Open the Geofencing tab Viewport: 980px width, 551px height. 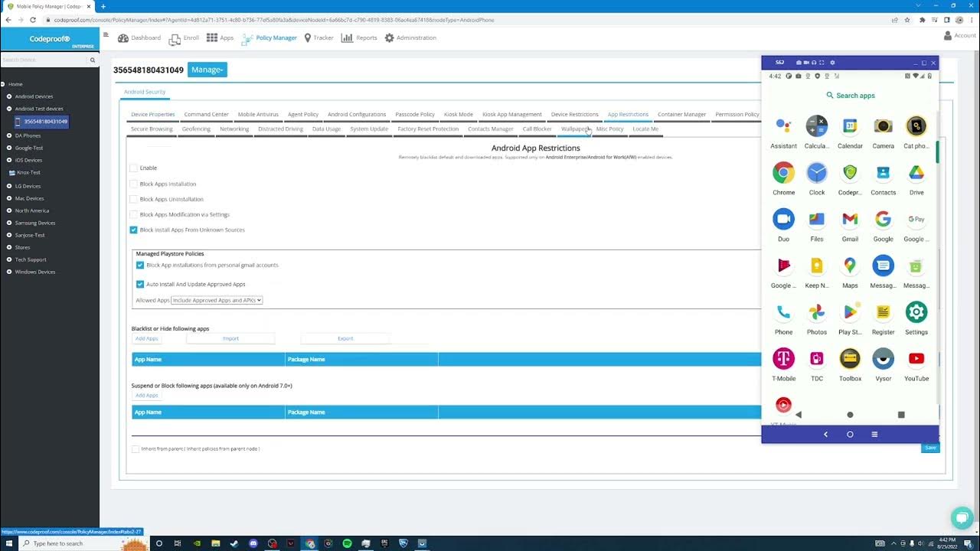[196, 129]
